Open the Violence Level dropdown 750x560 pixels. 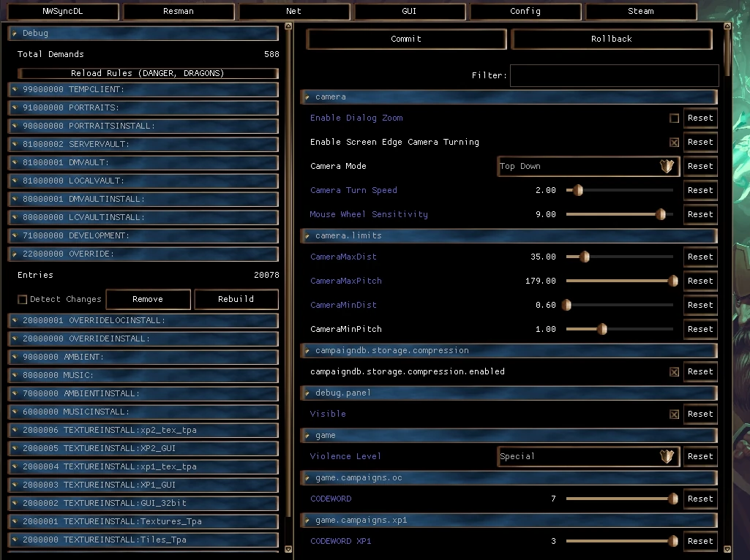pyautogui.click(x=588, y=456)
